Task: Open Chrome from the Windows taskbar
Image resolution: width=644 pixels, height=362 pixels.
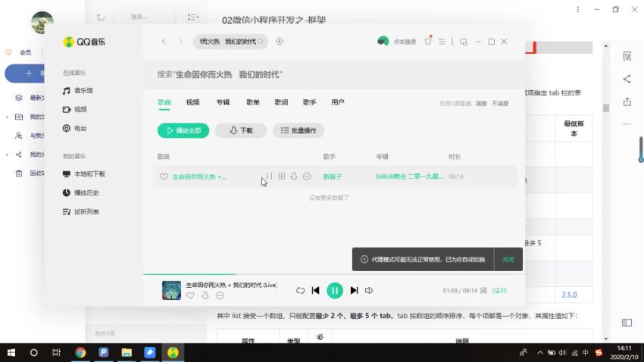Action: pyautogui.click(x=80, y=353)
